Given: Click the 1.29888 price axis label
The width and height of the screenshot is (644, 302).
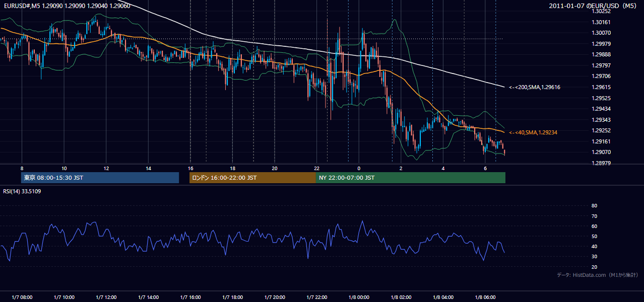Looking at the screenshot, I should coord(601,54).
